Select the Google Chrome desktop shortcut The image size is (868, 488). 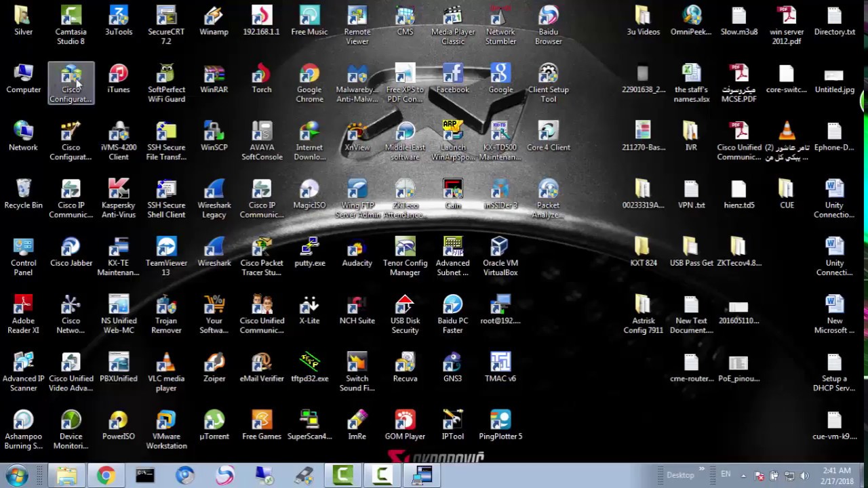tap(309, 83)
